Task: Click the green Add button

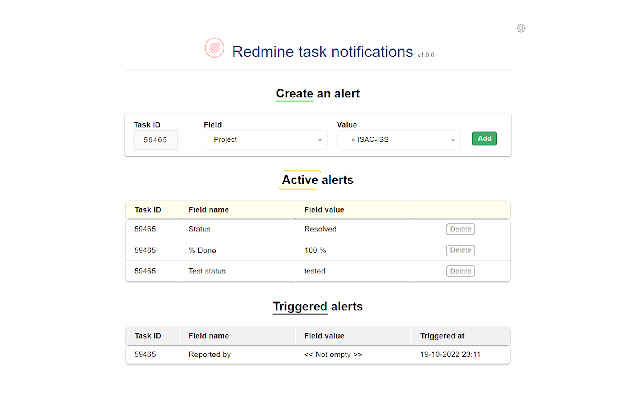Action: point(484,138)
